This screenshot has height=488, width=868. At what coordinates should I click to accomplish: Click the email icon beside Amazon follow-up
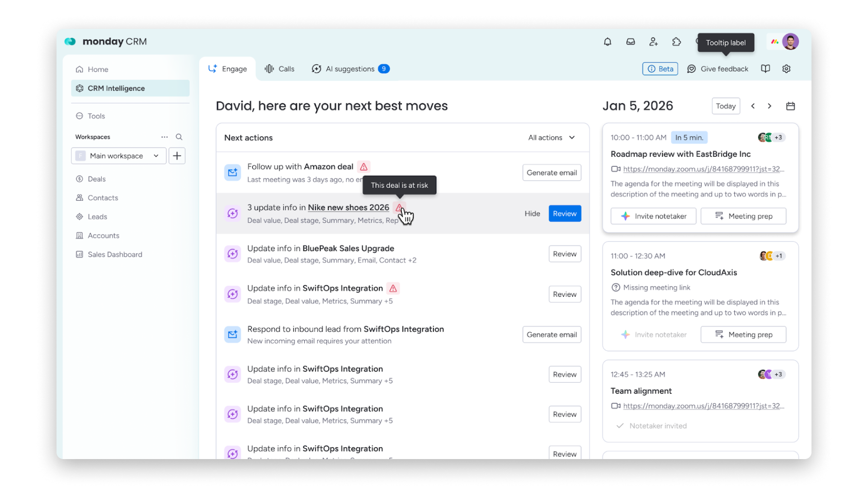[x=233, y=173]
